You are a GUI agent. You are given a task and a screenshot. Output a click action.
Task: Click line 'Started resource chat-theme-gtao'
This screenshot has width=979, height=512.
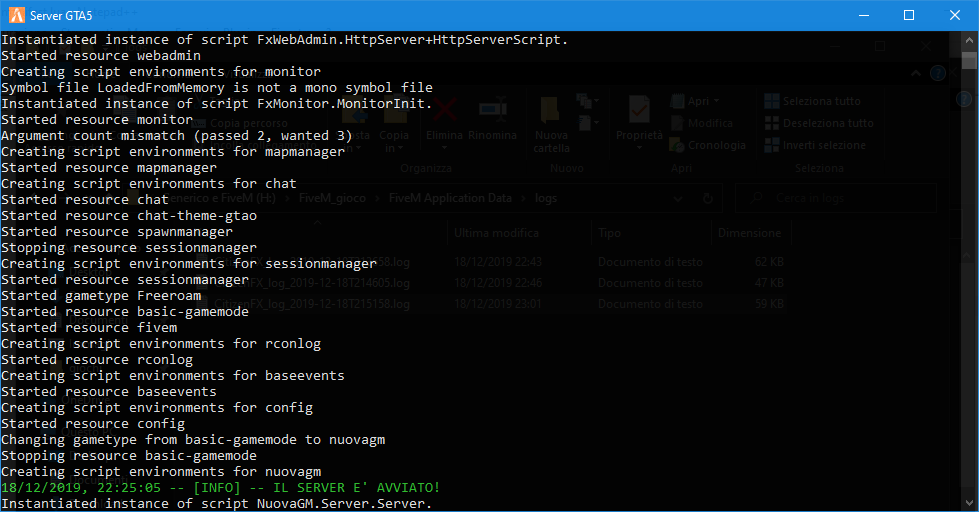pyautogui.click(x=129, y=215)
